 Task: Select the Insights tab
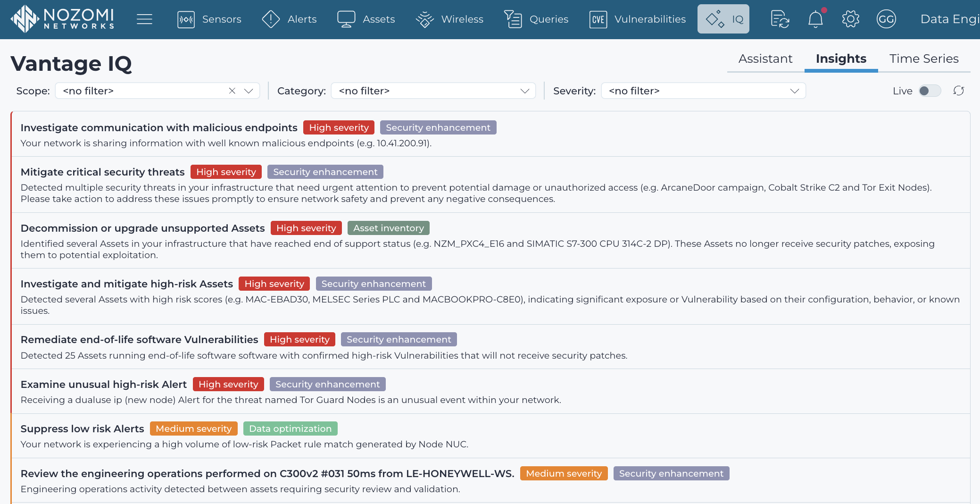point(841,59)
